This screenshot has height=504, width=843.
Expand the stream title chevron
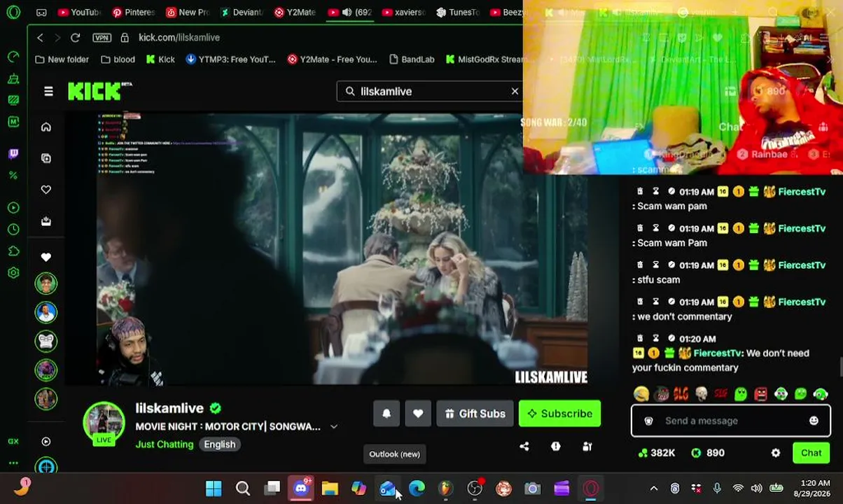point(334,426)
